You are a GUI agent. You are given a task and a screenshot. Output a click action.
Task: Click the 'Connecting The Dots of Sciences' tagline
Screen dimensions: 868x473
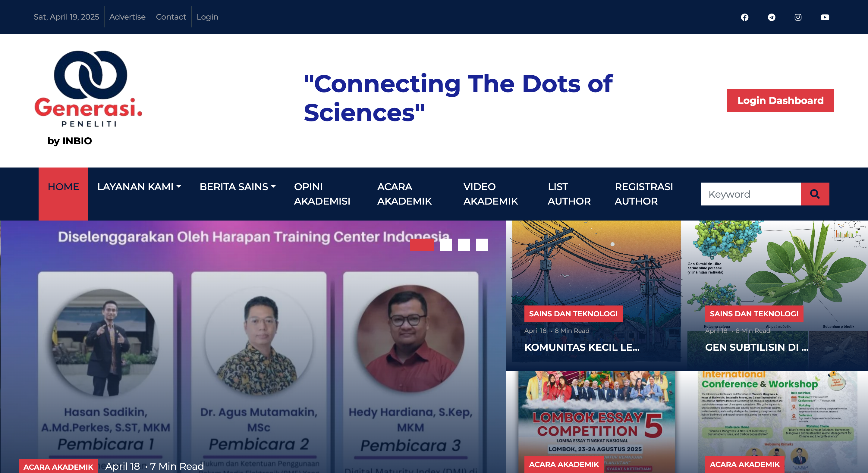click(x=458, y=98)
